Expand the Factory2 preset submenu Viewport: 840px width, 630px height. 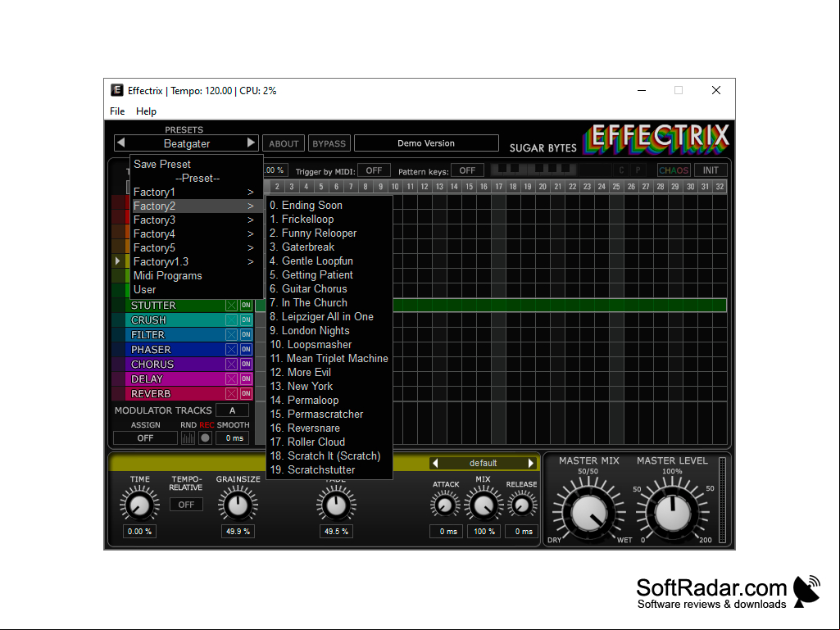pyautogui.click(x=198, y=206)
